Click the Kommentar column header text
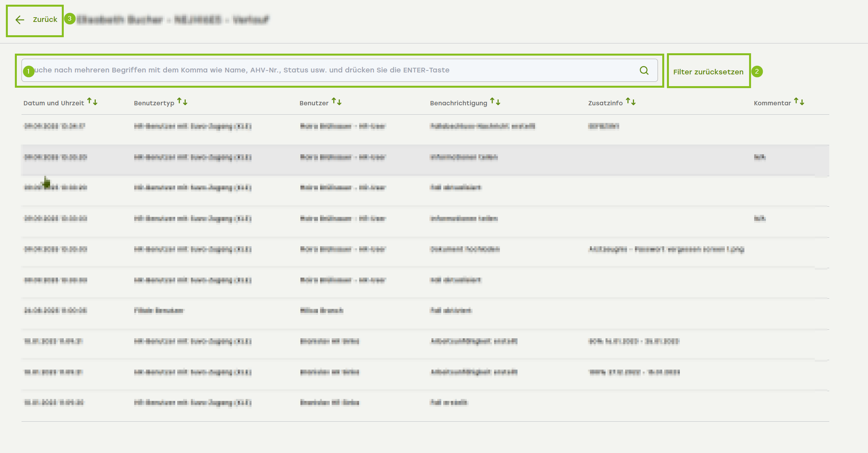The width and height of the screenshot is (868, 453). coord(772,103)
